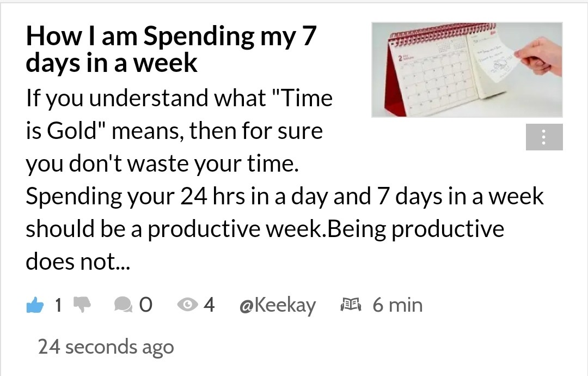Open the three-dot more options menu
Screen dimensions: 588x376
point(544,137)
